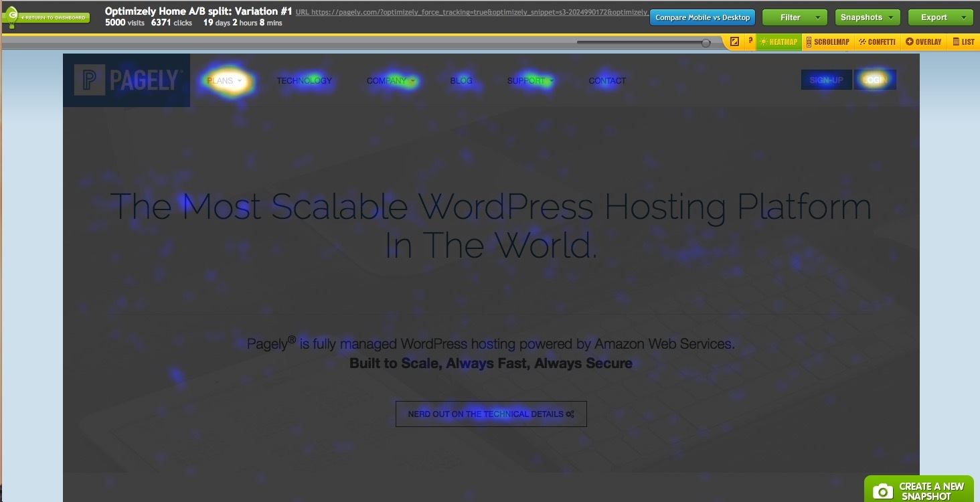Open the Export dropdown
The width and height of the screenshot is (980, 502).
point(940,17)
